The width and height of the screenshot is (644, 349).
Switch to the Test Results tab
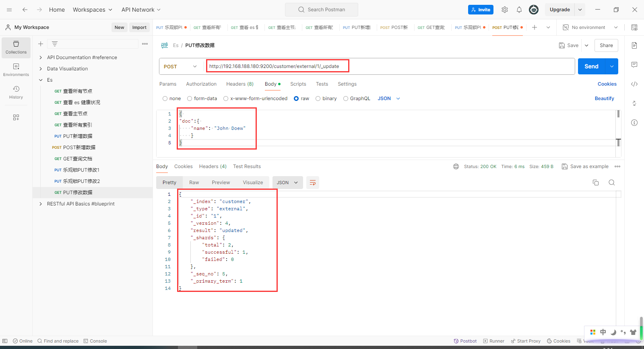click(x=247, y=166)
